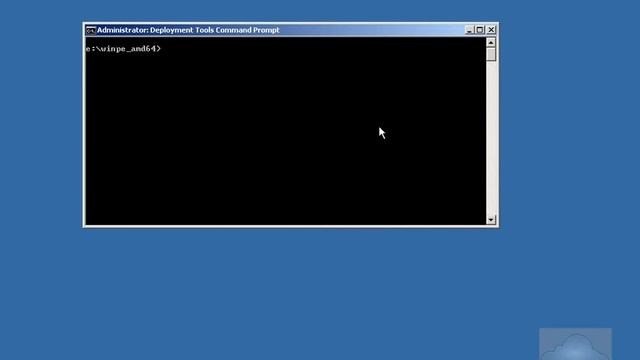Click the scrollbar up arrow
This screenshot has width=640, height=360.
pyautogui.click(x=491, y=42)
